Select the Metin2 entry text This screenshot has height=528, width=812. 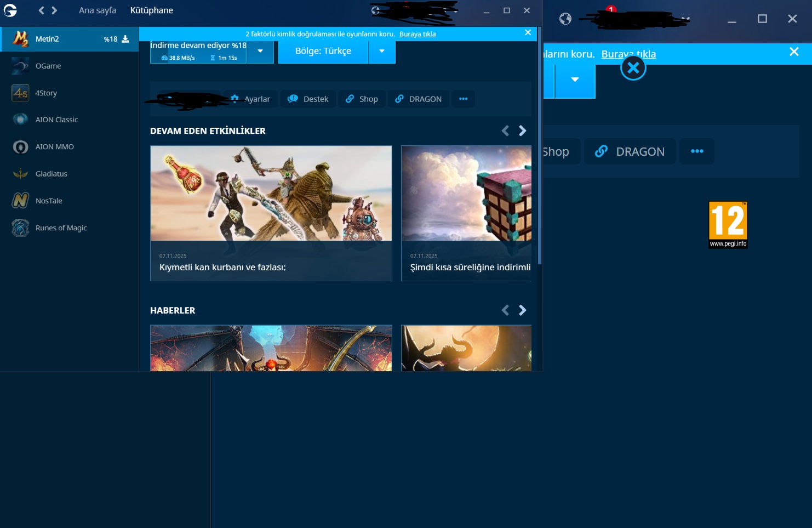[x=47, y=39]
